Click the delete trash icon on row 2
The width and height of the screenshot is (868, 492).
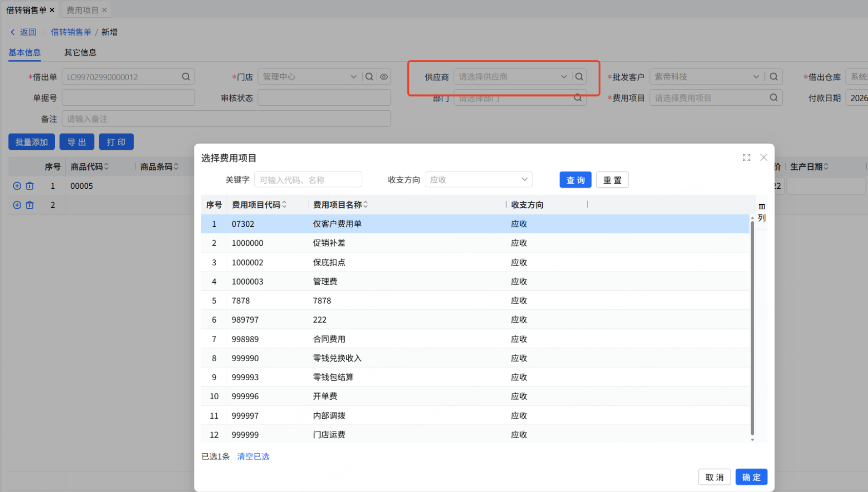30,205
